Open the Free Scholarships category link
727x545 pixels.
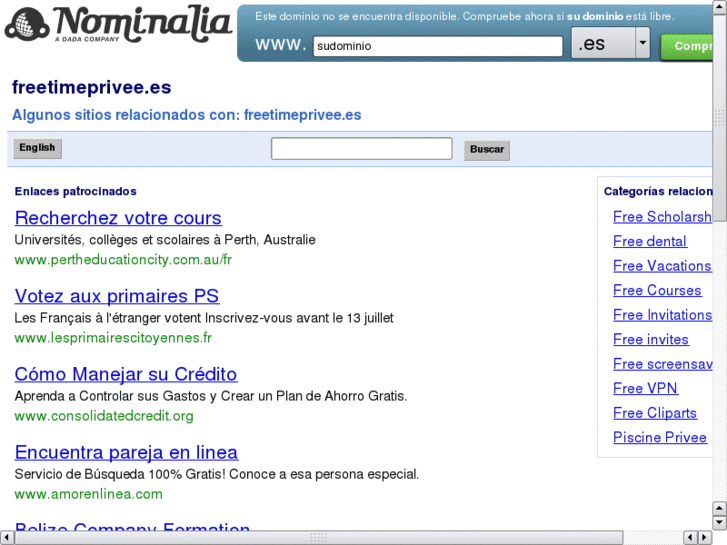[663, 217]
